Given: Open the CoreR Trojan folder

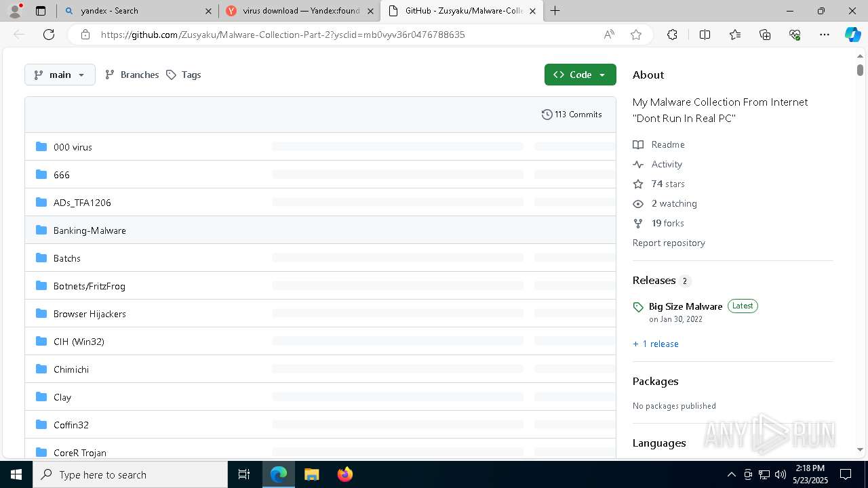Looking at the screenshot, I should (x=80, y=452).
